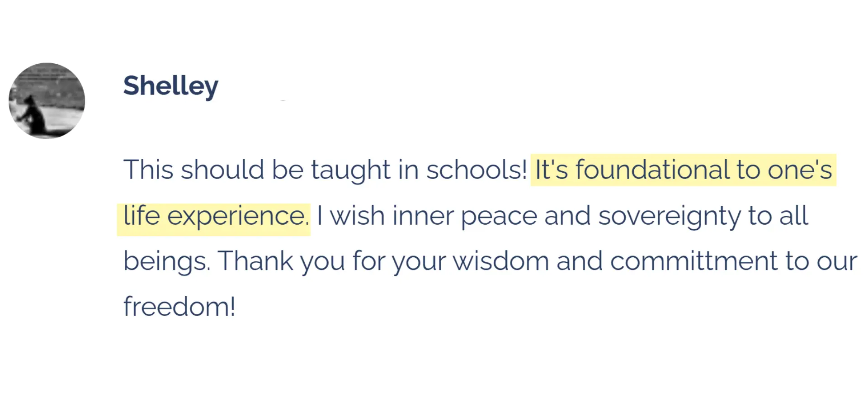The width and height of the screenshot is (868, 407).
Task: Click the word "taught" in the testimonial
Action: 350,170
